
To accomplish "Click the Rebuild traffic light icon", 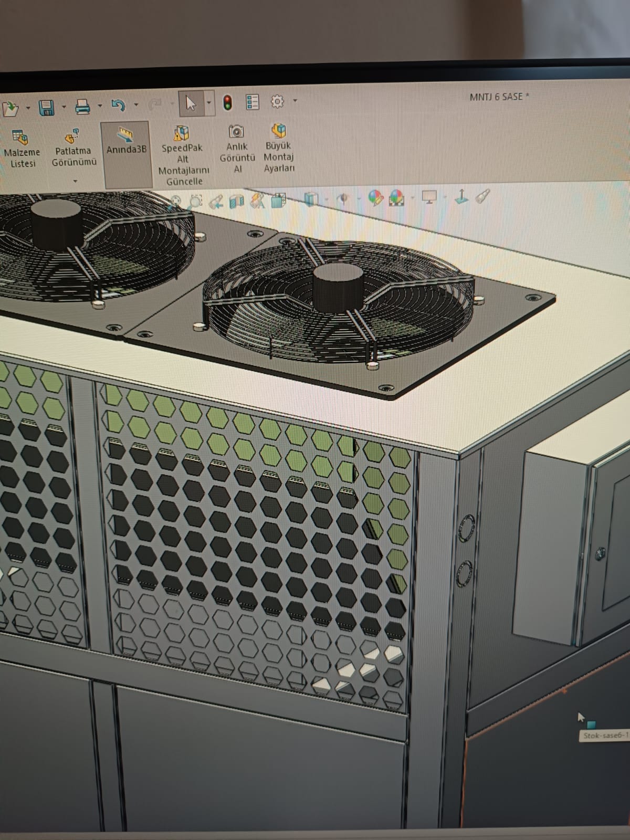I will pos(227,102).
